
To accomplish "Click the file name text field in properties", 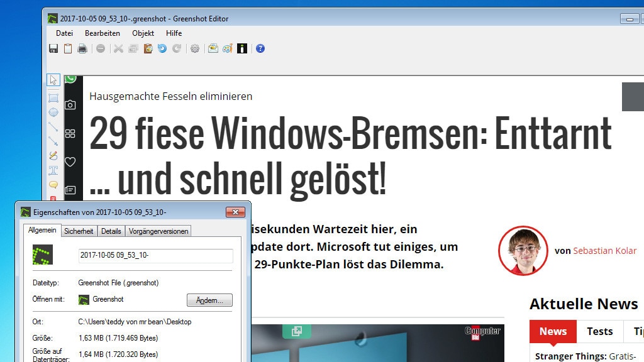I will click(x=155, y=256).
